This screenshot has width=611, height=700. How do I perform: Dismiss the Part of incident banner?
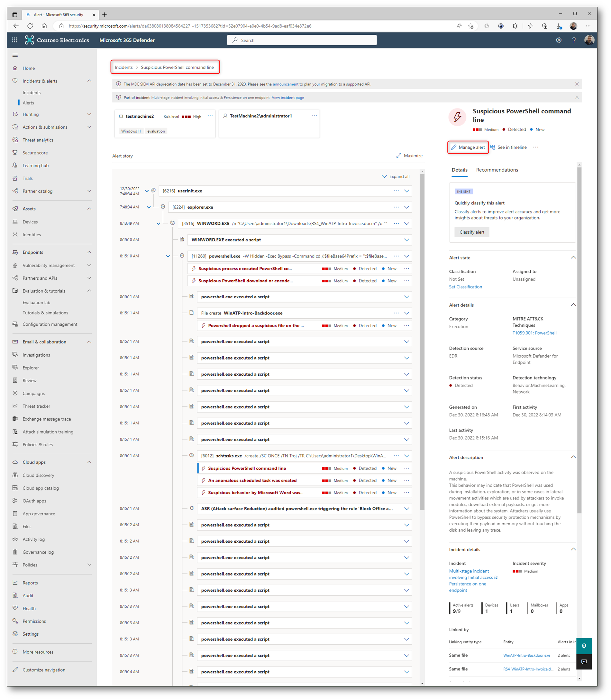577,97
